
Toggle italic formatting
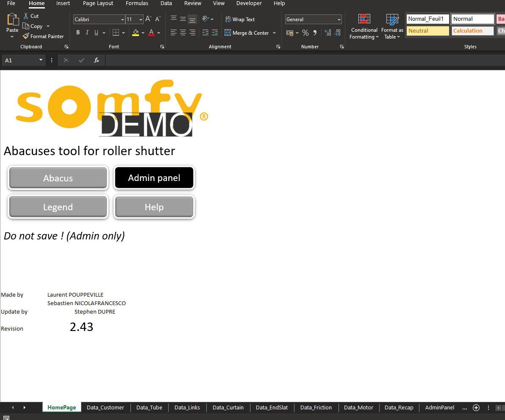[x=87, y=33]
